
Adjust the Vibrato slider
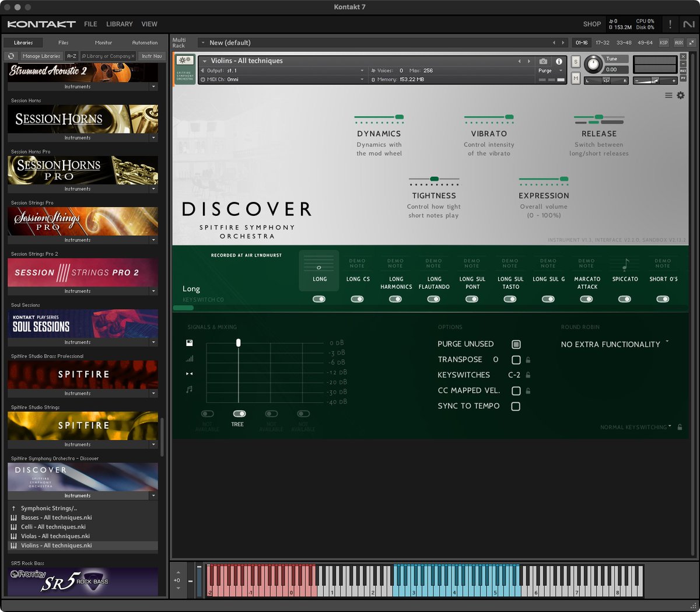point(489,117)
